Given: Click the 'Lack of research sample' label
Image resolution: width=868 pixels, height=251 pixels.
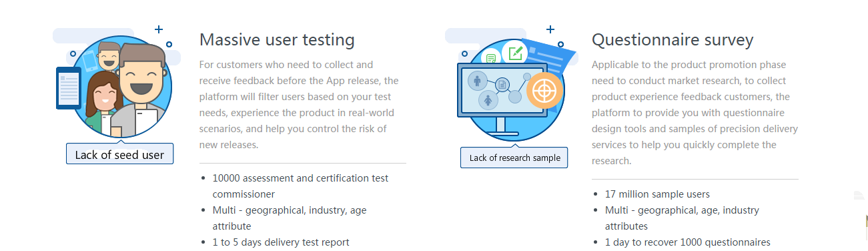Looking at the screenshot, I should pyautogui.click(x=514, y=158).
